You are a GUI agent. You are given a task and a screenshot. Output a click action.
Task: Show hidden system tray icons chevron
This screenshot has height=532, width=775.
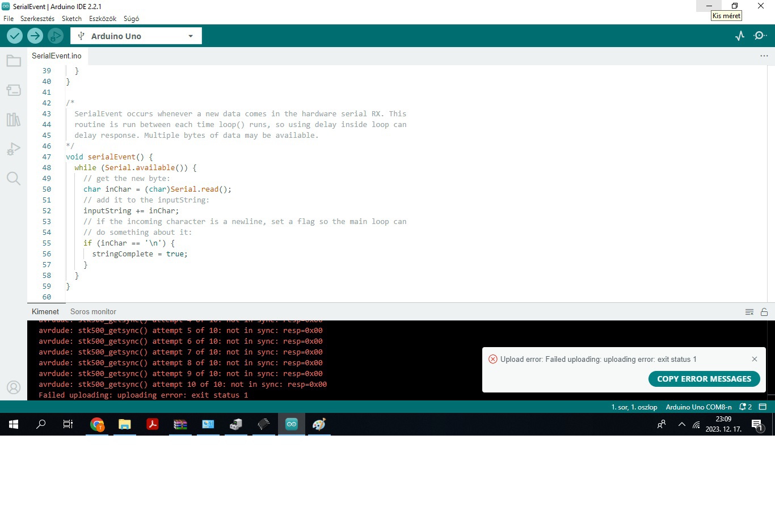(x=682, y=424)
